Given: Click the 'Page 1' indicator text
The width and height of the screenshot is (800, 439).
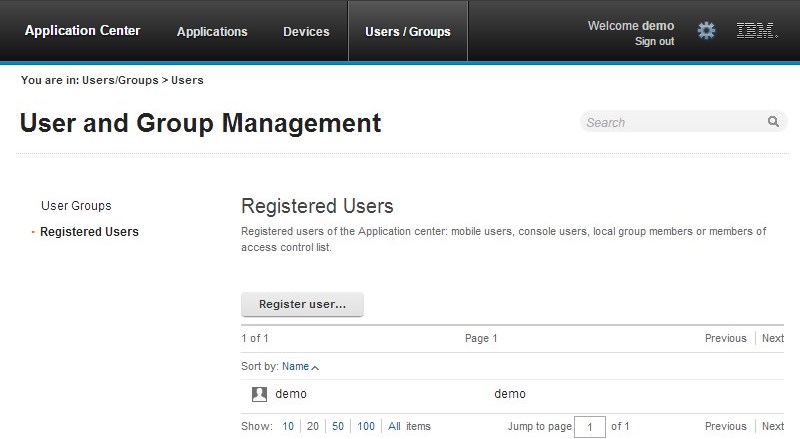Looking at the screenshot, I should click(481, 338).
